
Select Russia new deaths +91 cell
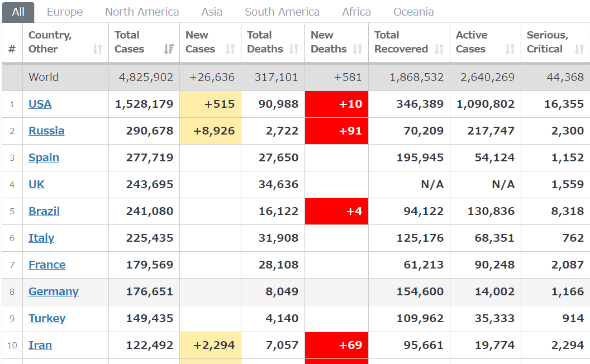coord(336,131)
